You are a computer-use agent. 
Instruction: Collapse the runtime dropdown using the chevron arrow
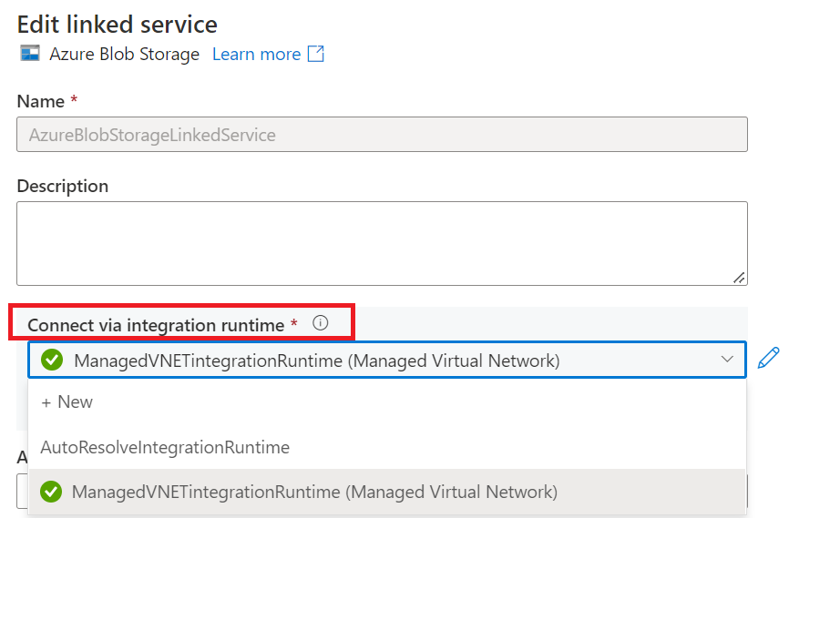727,360
